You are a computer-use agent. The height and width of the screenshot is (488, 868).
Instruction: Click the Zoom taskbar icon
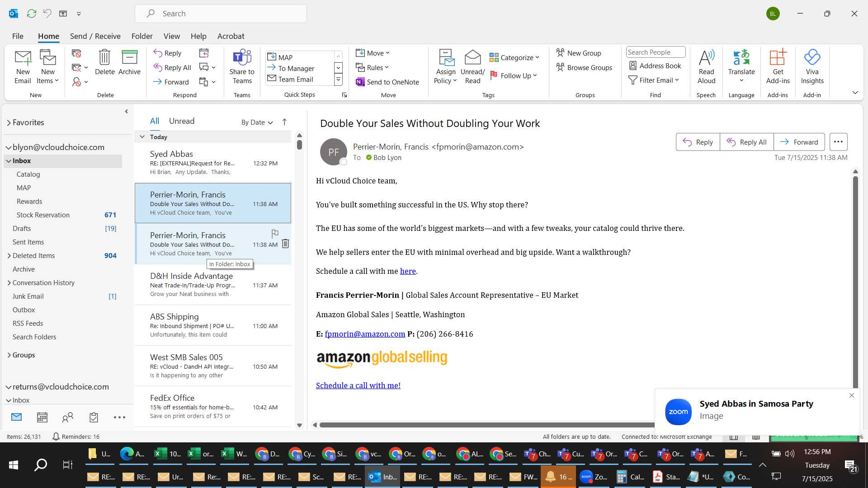tap(594, 477)
